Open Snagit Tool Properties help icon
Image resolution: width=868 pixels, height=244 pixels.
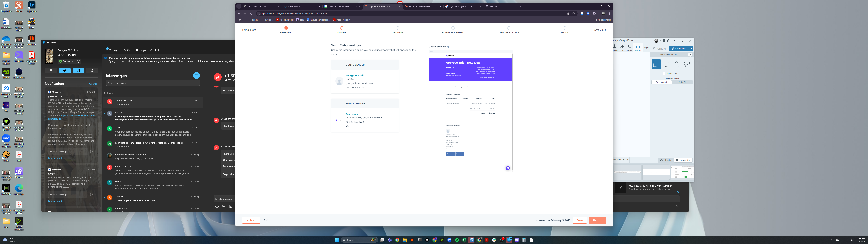pos(690,55)
